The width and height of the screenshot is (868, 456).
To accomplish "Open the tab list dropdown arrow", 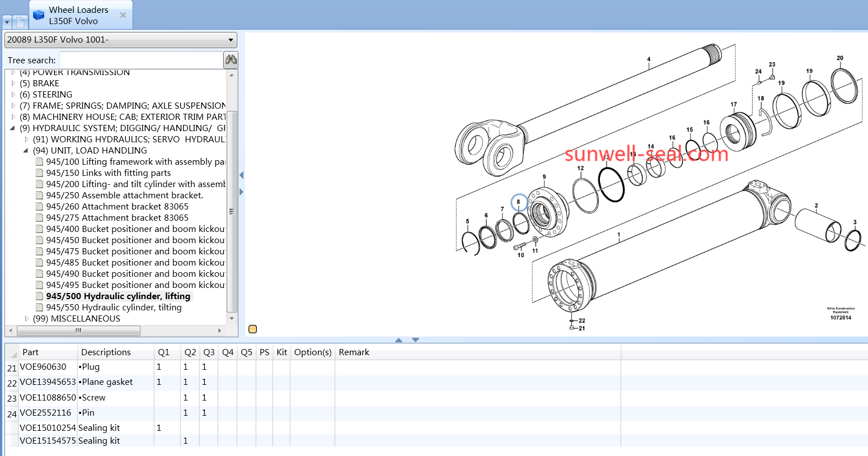I will [7, 23].
